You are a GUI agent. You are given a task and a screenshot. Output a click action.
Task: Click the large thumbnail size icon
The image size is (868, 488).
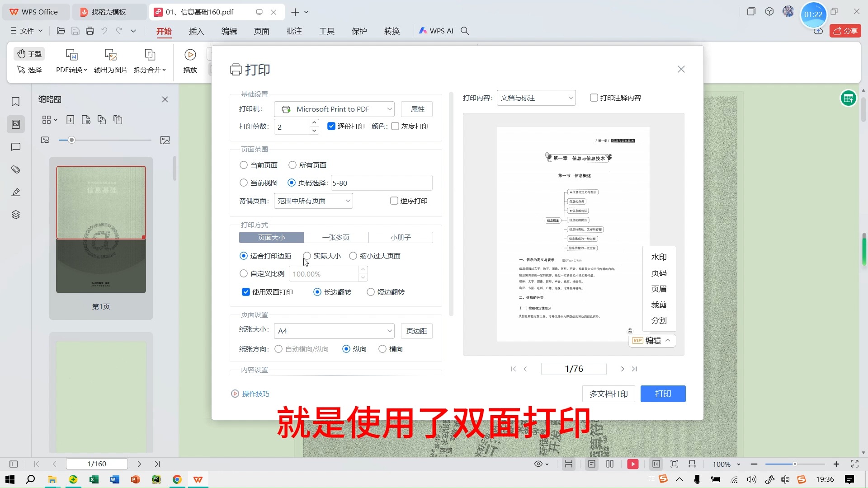click(x=165, y=140)
